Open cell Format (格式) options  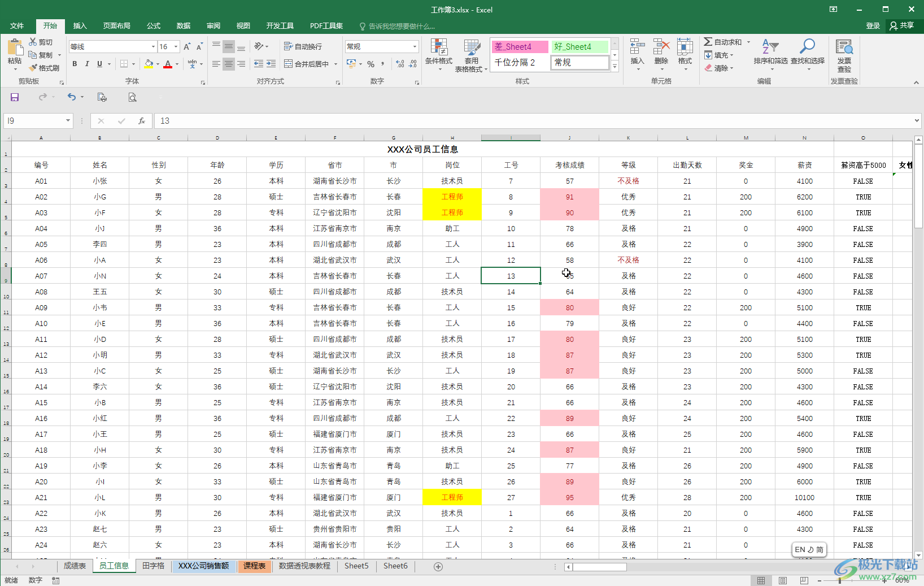(x=685, y=54)
